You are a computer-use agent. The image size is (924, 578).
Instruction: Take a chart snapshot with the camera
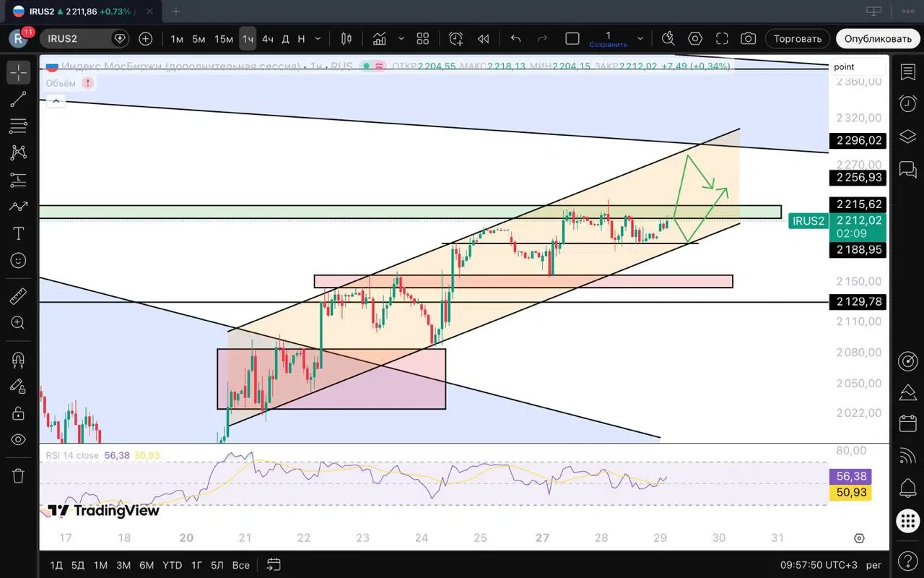coord(749,38)
